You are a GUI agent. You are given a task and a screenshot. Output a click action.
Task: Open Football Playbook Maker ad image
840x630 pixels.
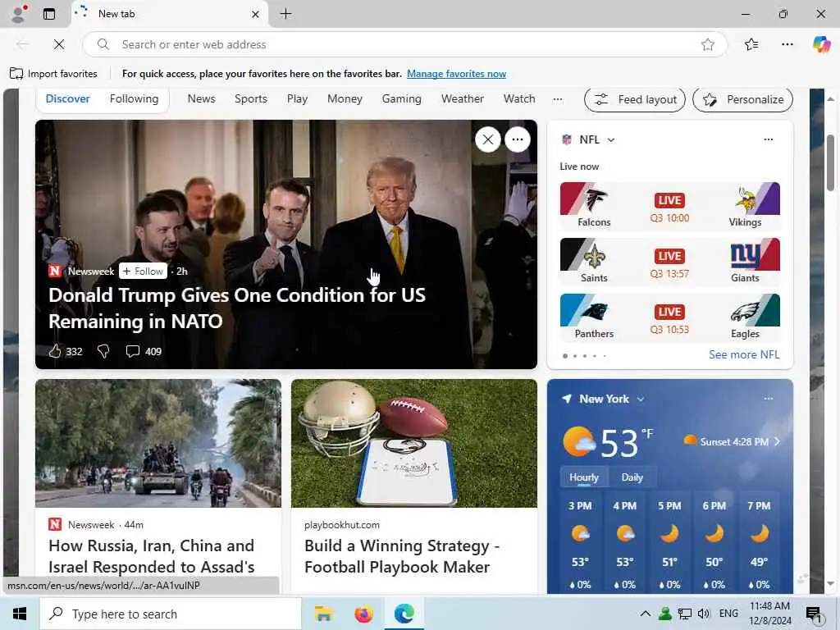[x=414, y=443]
